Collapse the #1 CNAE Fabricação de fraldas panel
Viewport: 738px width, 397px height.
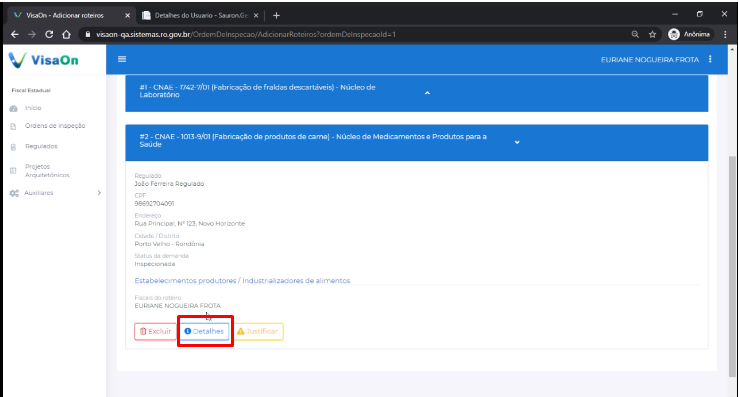click(x=427, y=93)
